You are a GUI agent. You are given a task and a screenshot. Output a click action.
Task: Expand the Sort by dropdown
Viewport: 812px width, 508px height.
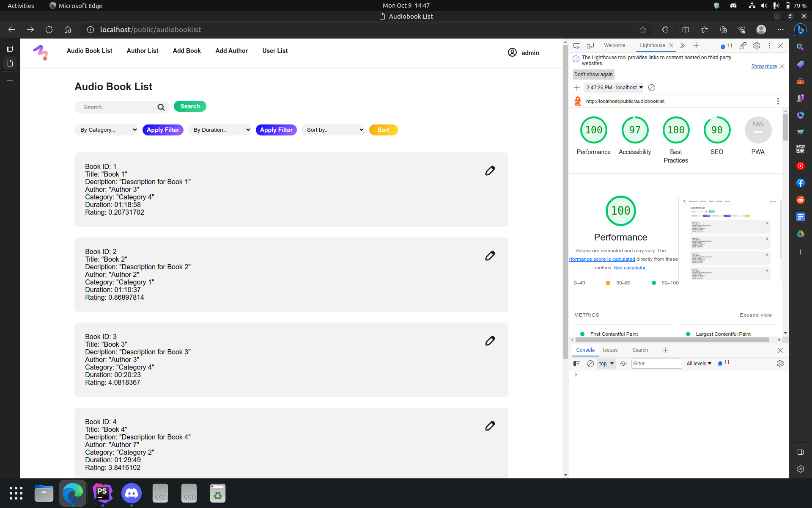(333, 130)
